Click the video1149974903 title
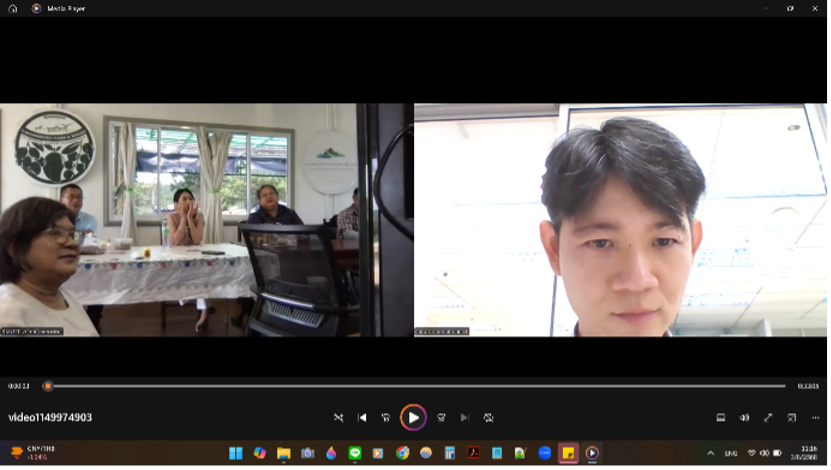This screenshot has width=831, height=470. click(x=50, y=417)
